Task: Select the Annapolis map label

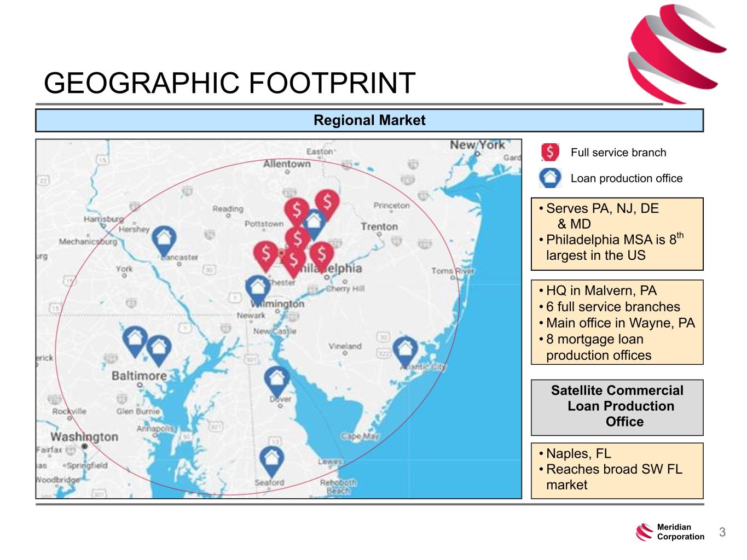Action: click(x=155, y=429)
